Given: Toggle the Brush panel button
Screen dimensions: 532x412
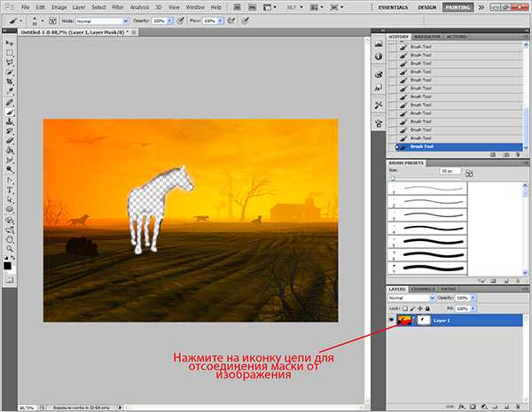Looking at the screenshot, I should click(x=52, y=20).
